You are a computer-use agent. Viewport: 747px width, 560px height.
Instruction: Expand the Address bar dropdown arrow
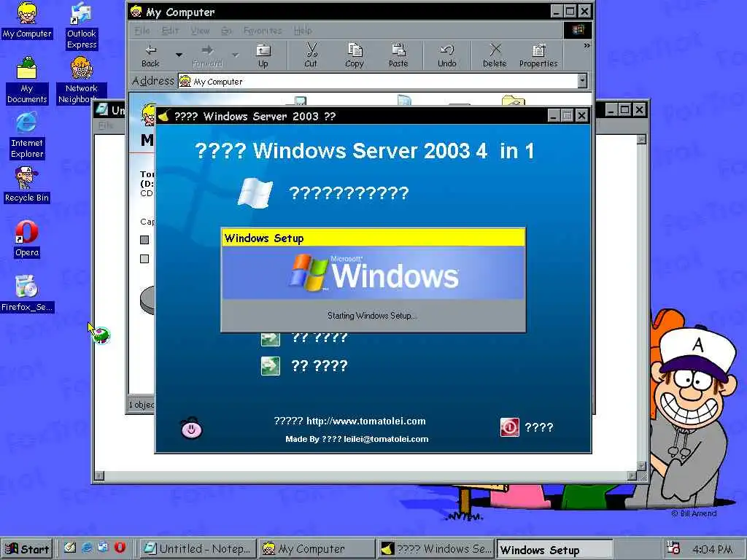click(x=582, y=82)
